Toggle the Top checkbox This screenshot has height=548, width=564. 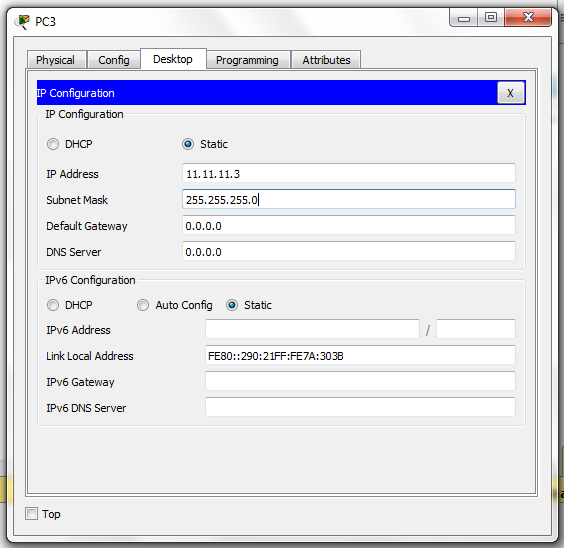(x=31, y=513)
